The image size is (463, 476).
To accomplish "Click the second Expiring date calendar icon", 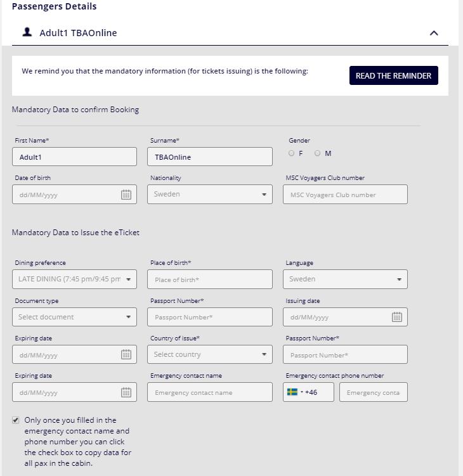I will 126,392.
